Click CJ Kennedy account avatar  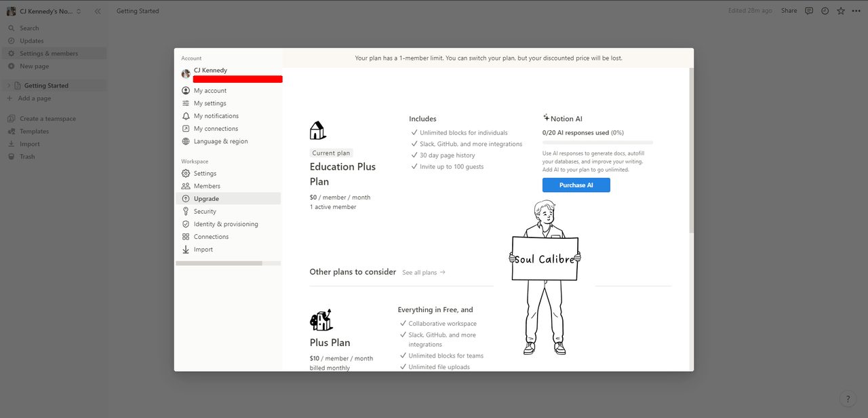186,74
